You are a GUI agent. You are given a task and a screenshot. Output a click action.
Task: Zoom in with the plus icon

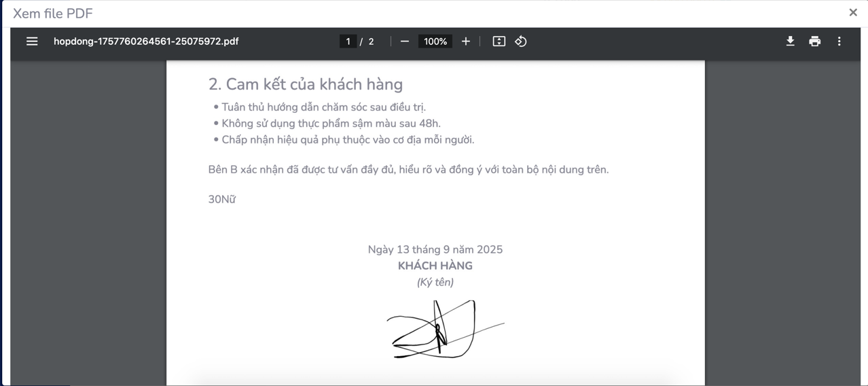(465, 41)
